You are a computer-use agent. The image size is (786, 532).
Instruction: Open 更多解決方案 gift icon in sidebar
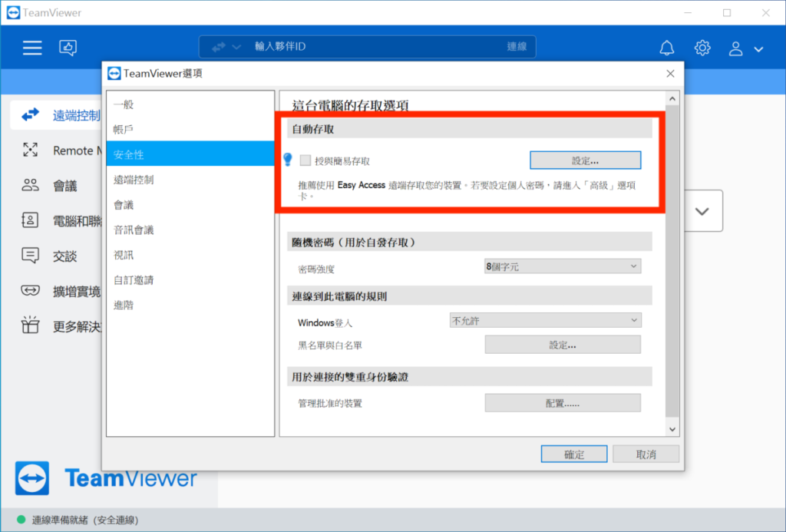click(30, 325)
